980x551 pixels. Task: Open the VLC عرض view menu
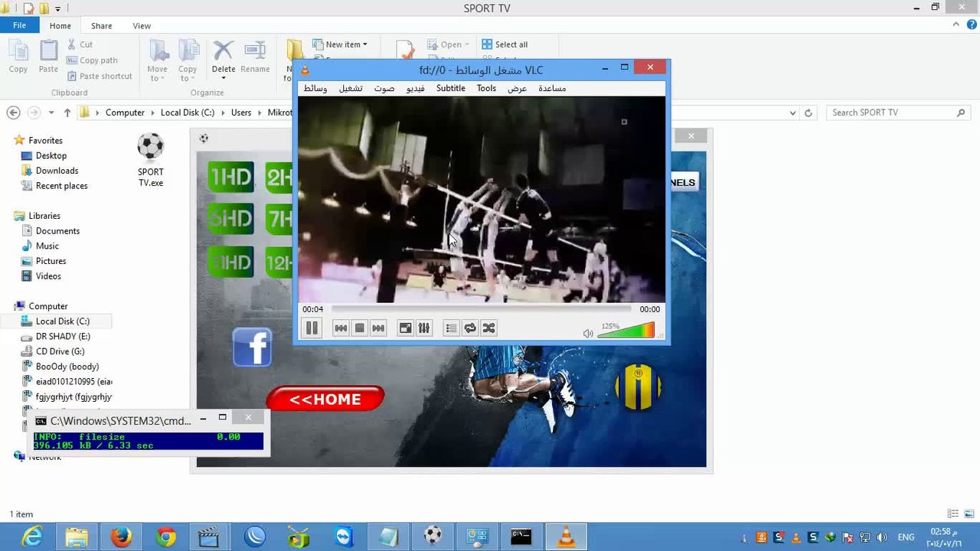518,89
